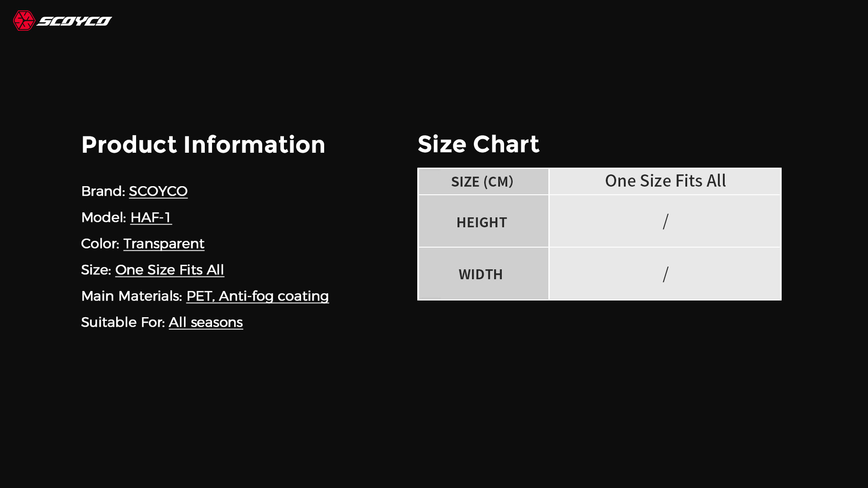Screen dimensions: 868x488
Task: Open the underlined SCOYCO brand link
Action: (158, 191)
